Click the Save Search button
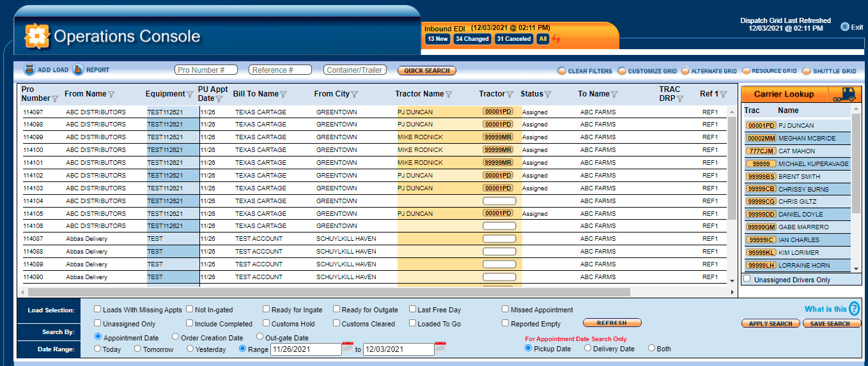 [x=832, y=324]
